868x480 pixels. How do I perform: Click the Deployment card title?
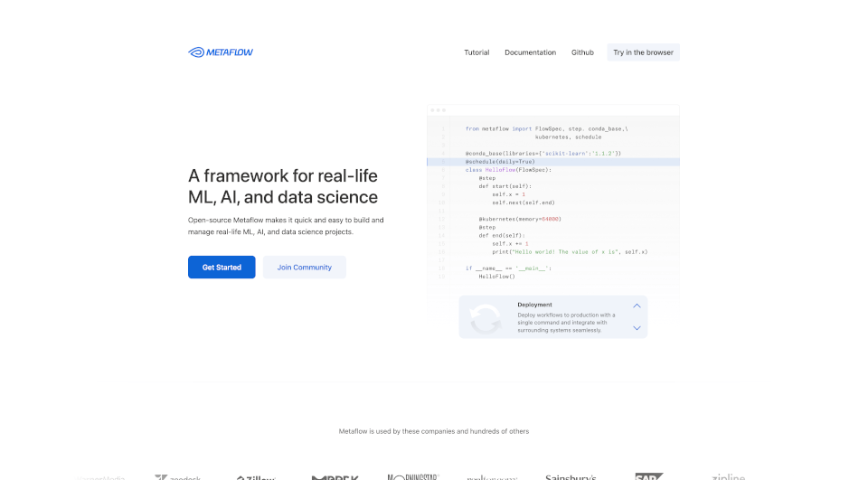534,305
